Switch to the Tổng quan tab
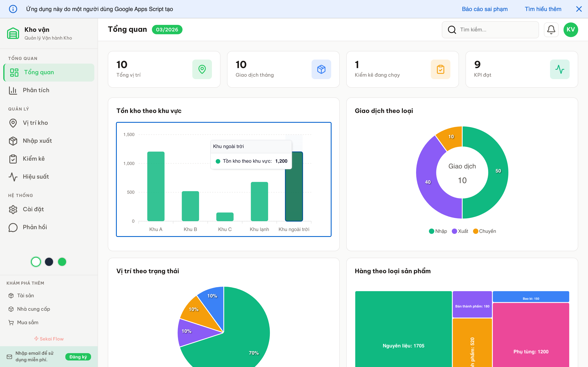 tap(39, 72)
